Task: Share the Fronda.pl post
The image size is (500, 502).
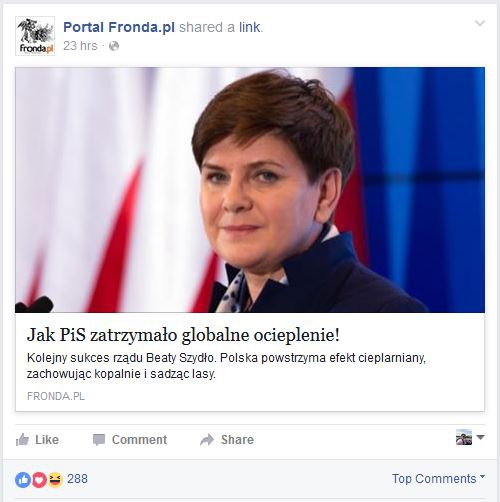Action: 227,440
